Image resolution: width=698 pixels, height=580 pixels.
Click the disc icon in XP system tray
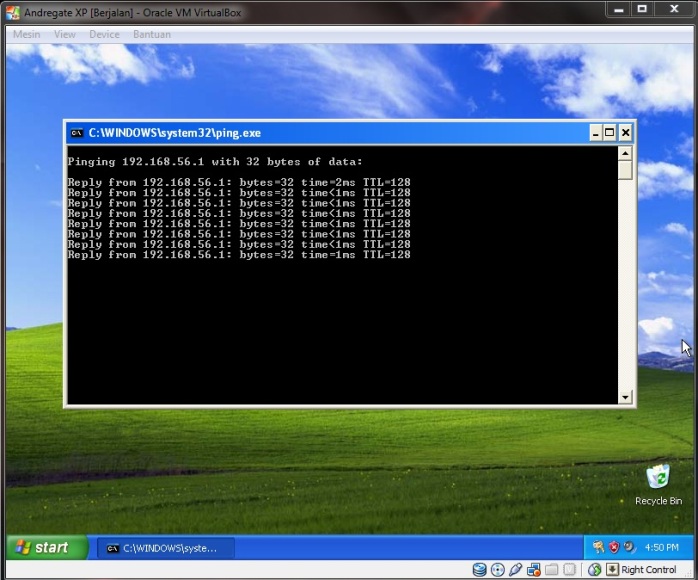point(629,547)
